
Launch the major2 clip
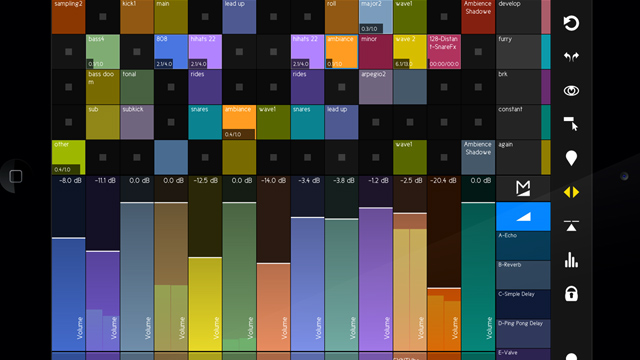(x=376, y=17)
